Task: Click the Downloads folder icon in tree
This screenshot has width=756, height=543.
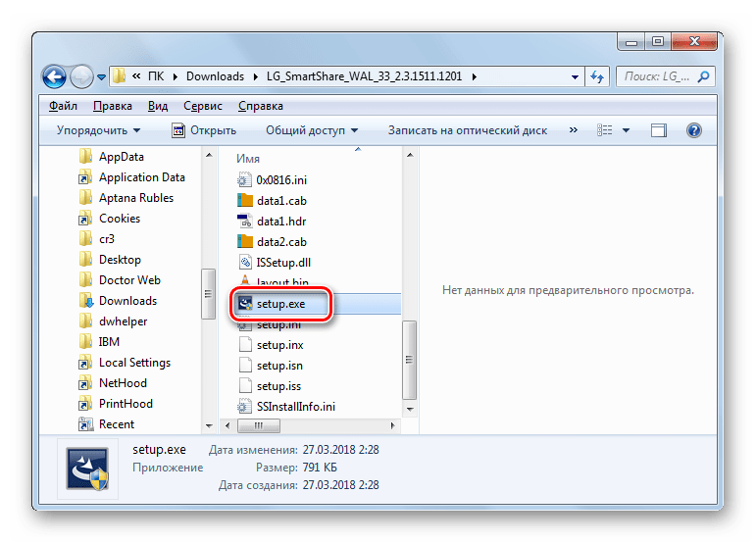Action: coord(86,301)
